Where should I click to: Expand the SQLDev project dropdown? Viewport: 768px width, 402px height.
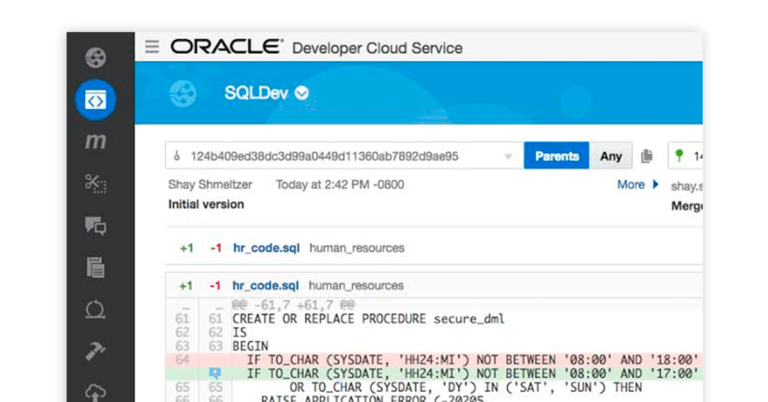coord(302,94)
